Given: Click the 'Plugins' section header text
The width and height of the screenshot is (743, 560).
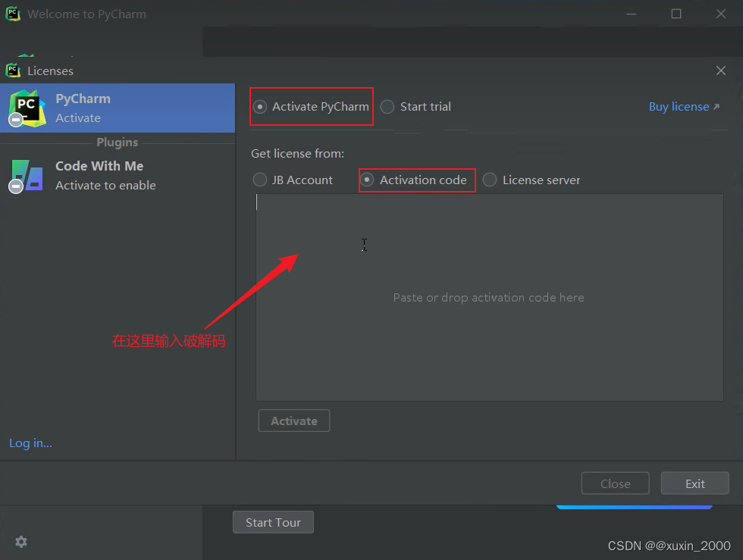Looking at the screenshot, I should click(x=117, y=142).
